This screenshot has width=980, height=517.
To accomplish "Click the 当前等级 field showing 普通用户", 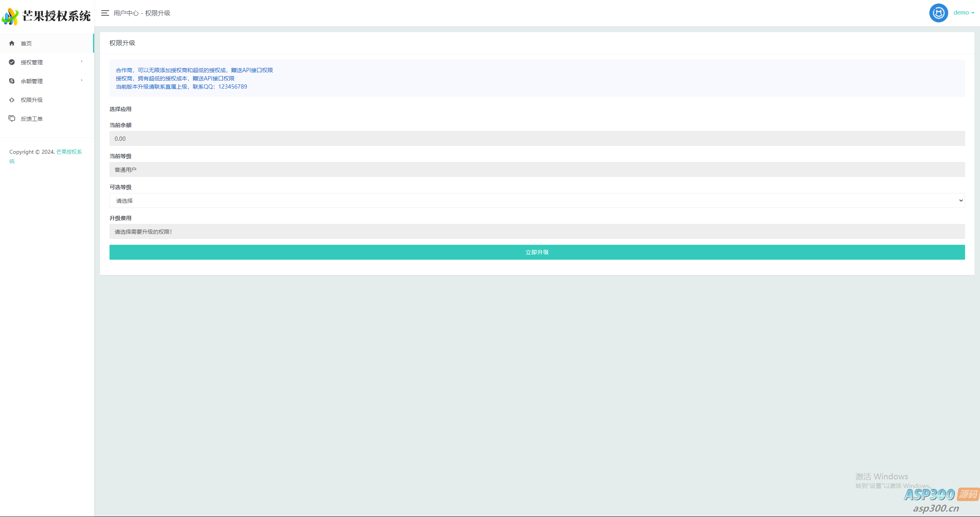I will tap(537, 169).
